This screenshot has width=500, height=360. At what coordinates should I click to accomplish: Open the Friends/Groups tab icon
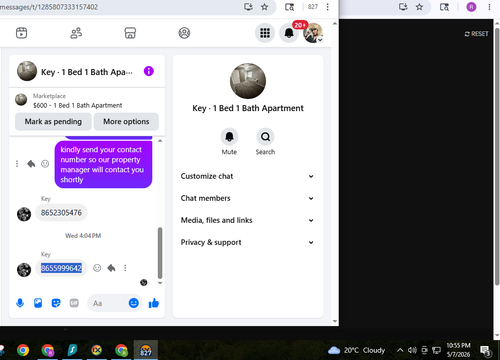click(x=76, y=33)
